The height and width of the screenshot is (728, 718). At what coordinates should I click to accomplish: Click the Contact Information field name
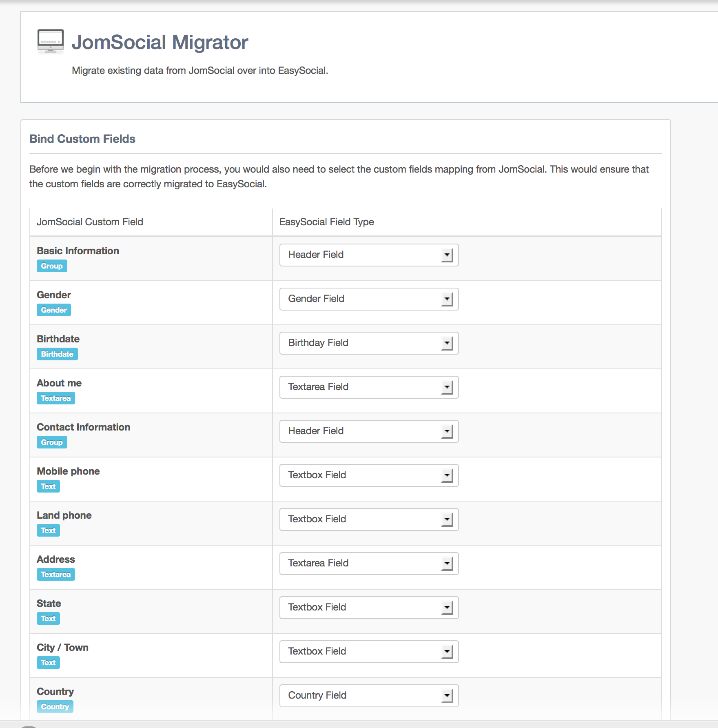point(84,427)
